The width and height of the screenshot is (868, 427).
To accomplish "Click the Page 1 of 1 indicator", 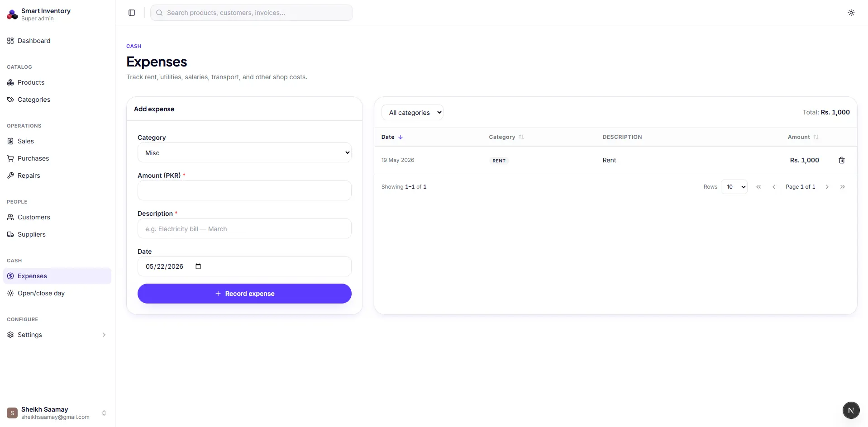I will point(801,187).
